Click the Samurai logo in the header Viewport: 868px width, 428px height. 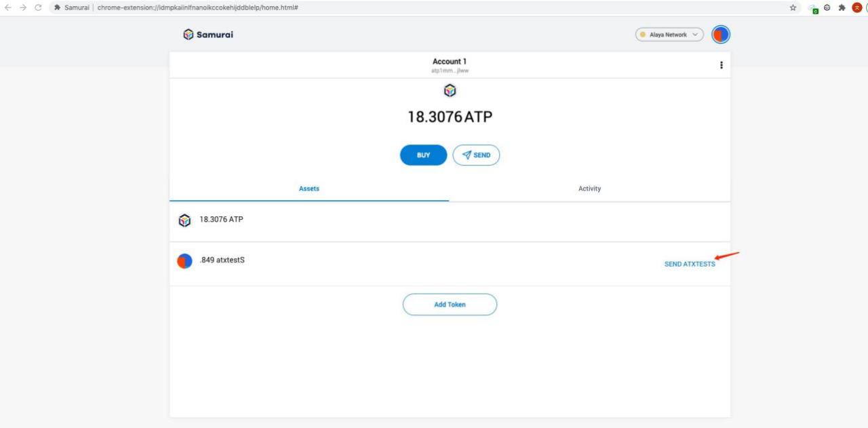coord(208,35)
